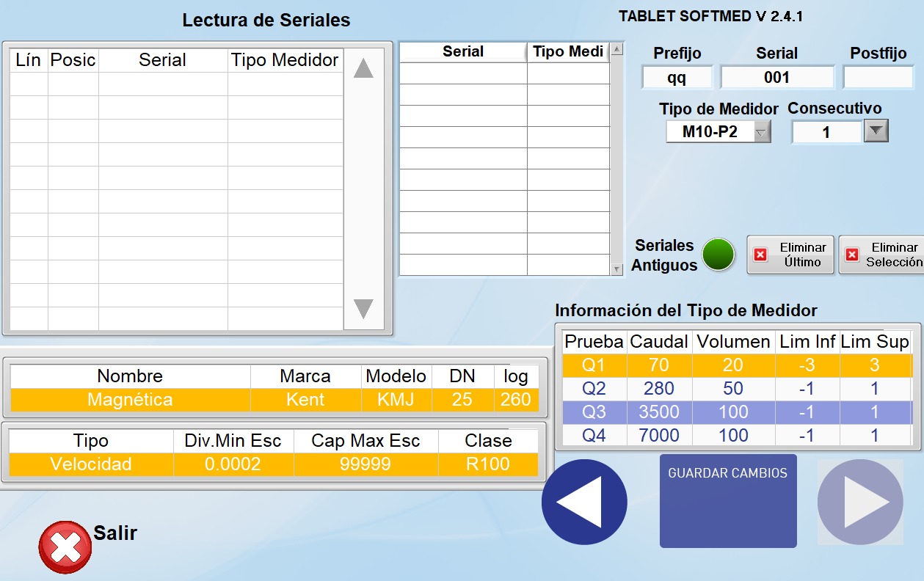Click the Caudal column header

(659, 342)
